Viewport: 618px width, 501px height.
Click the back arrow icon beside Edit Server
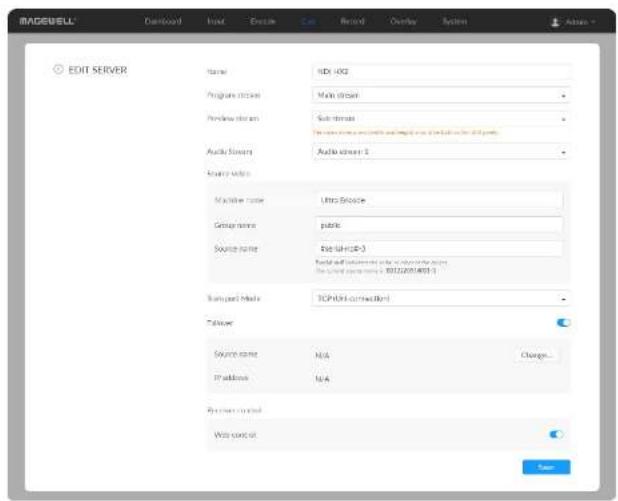(x=58, y=69)
